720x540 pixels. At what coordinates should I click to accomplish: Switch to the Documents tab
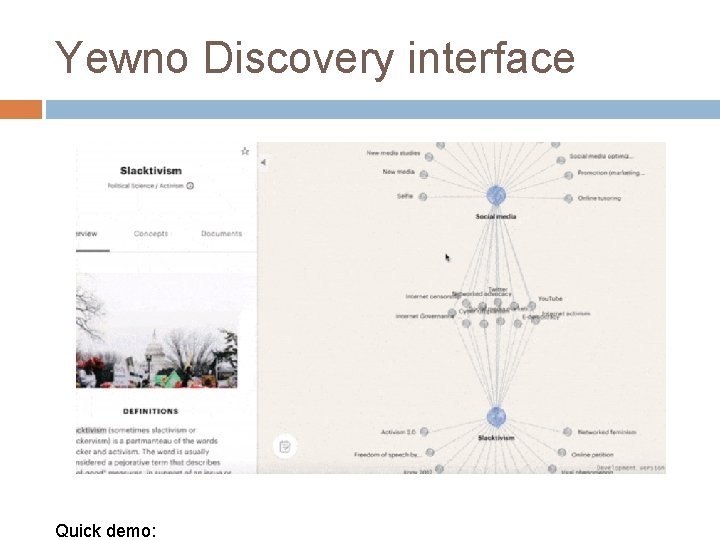[221, 233]
